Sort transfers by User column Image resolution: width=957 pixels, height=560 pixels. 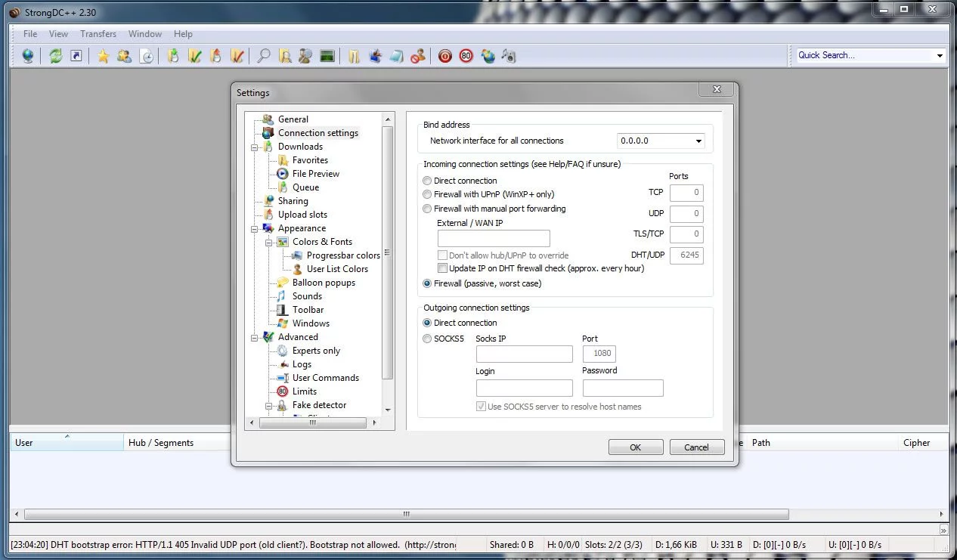click(67, 443)
